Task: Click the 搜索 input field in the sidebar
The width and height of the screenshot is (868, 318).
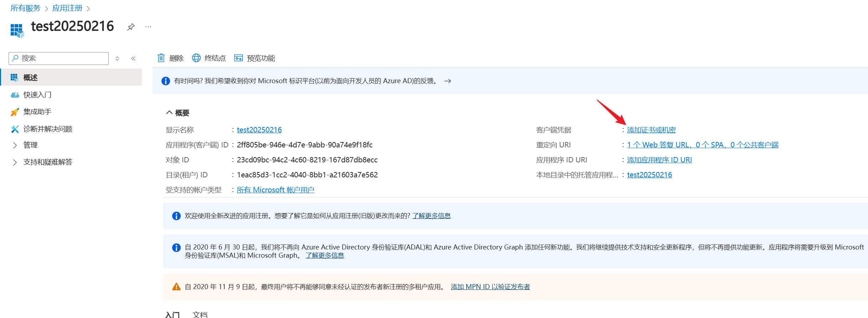Action: point(58,58)
